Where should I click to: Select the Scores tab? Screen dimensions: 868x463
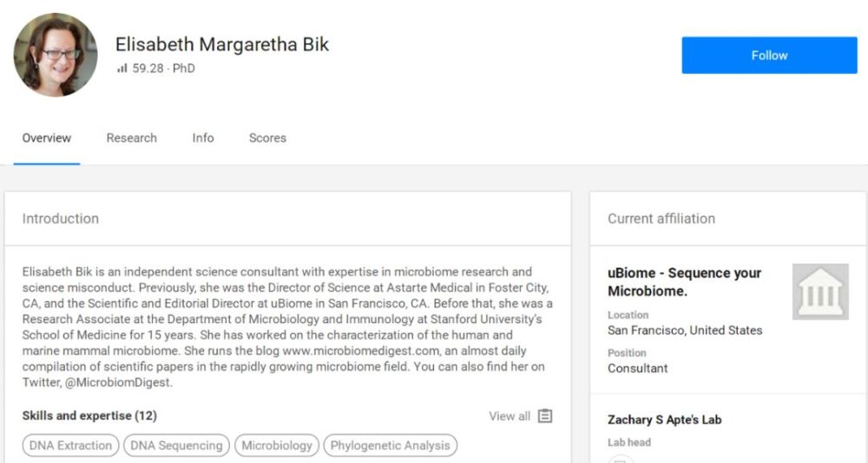click(x=267, y=138)
